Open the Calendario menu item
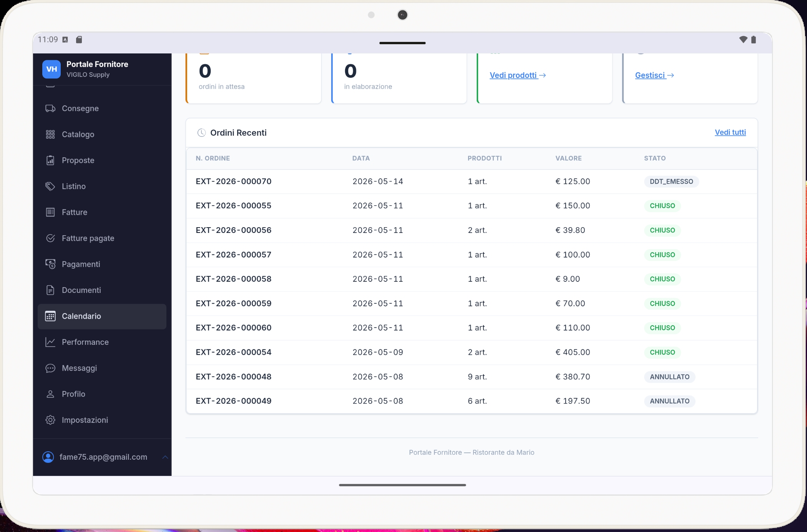The height and width of the screenshot is (532, 807). (x=102, y=316)
